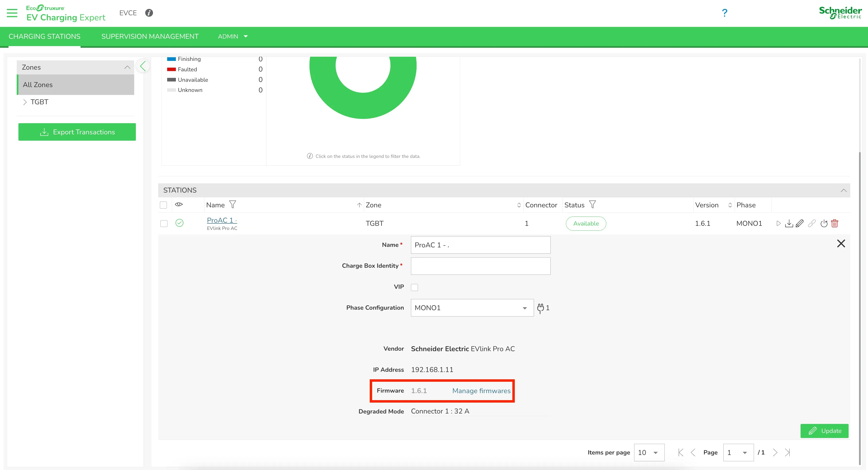Click the green donut chart ring
Screen dimensions: 868x470
363,106
